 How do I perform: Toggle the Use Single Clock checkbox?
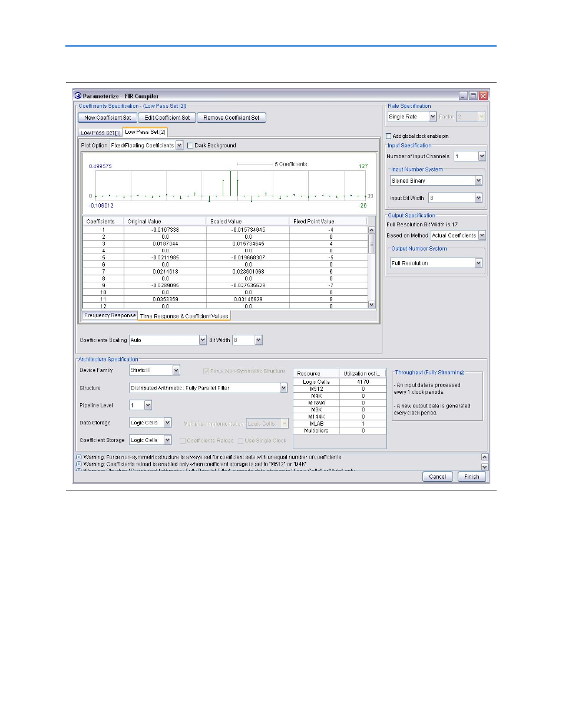click(240, 440)
